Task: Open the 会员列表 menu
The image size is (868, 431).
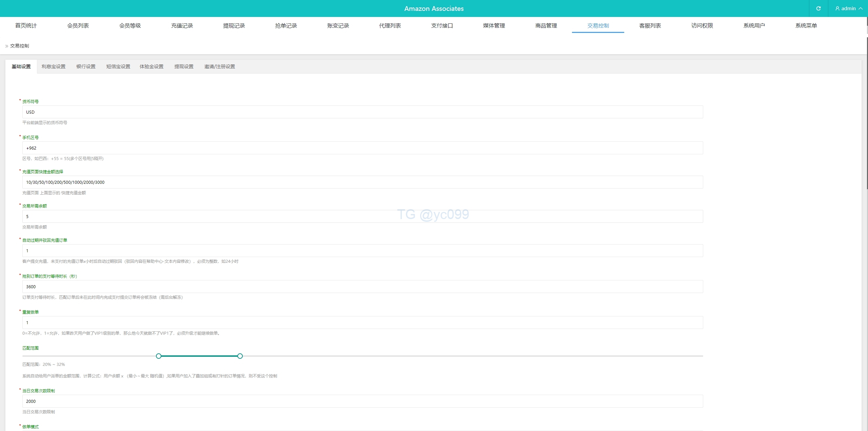Action: click(x=78, y=26)
